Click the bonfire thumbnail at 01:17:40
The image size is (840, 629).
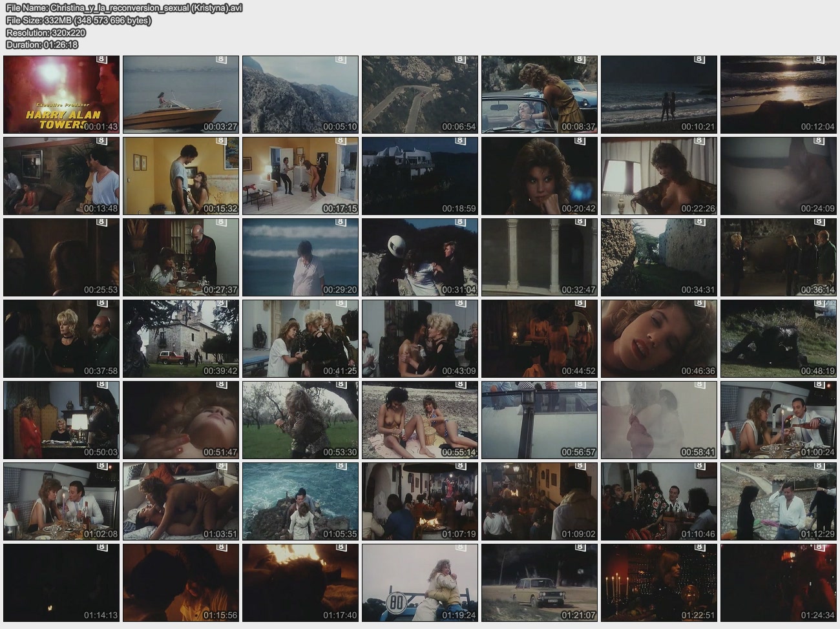(x=300, y=583)
